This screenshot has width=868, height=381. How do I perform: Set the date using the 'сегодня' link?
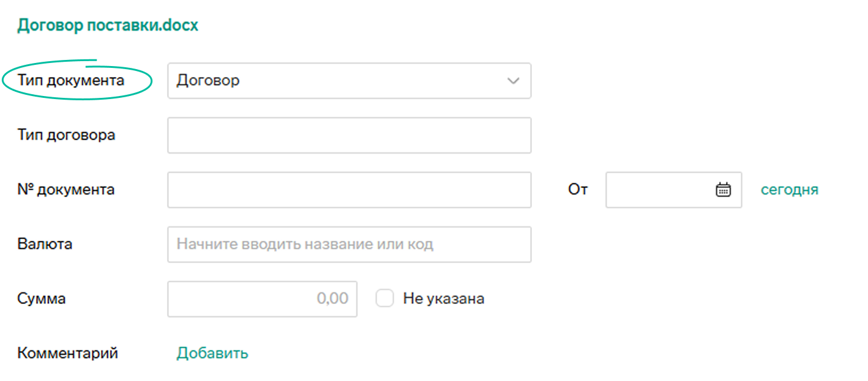(789, 190)
